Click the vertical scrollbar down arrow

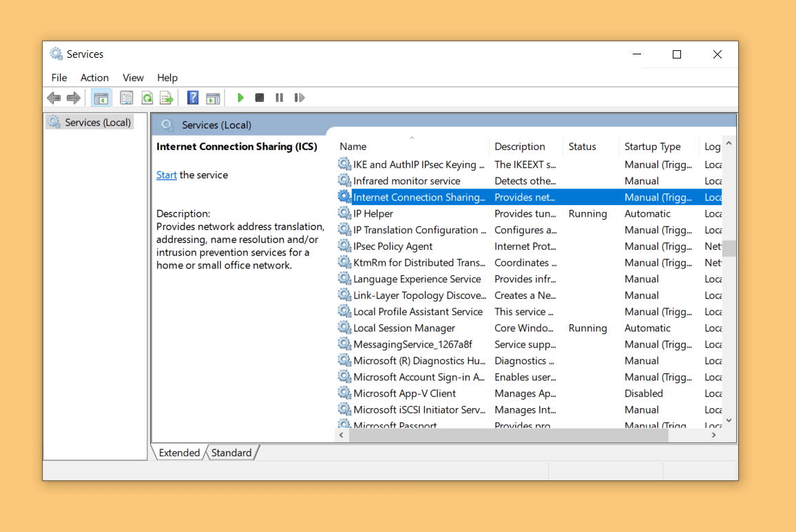[x=729, y=421]
